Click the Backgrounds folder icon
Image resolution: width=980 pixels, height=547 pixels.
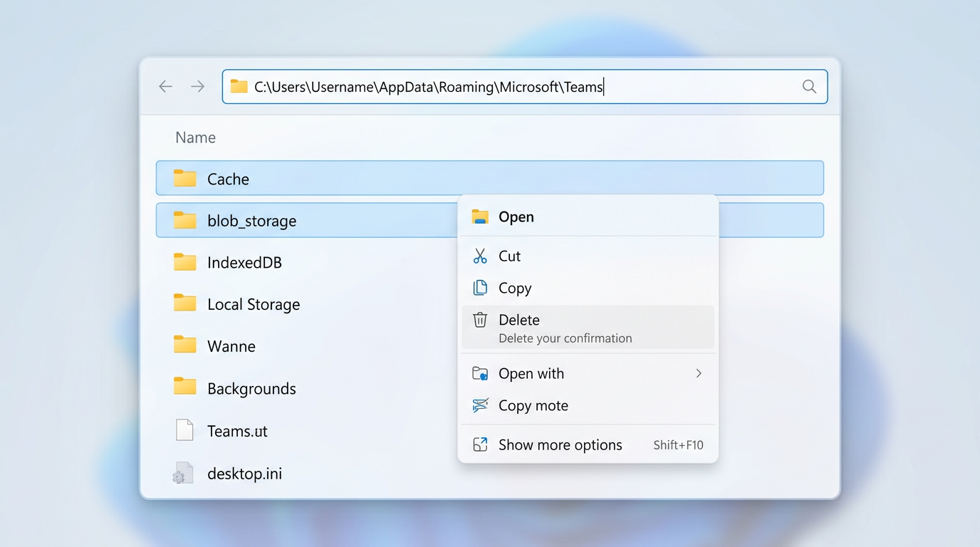(184, 387)
